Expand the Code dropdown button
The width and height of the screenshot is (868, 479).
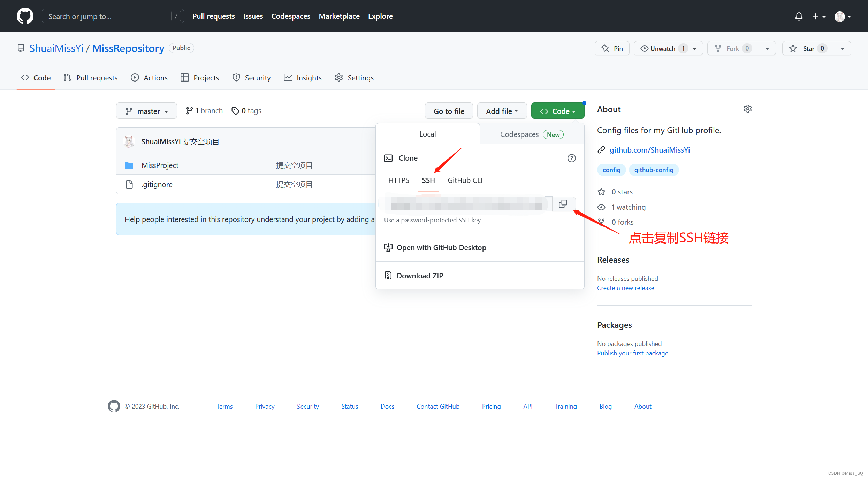[557, 111]
